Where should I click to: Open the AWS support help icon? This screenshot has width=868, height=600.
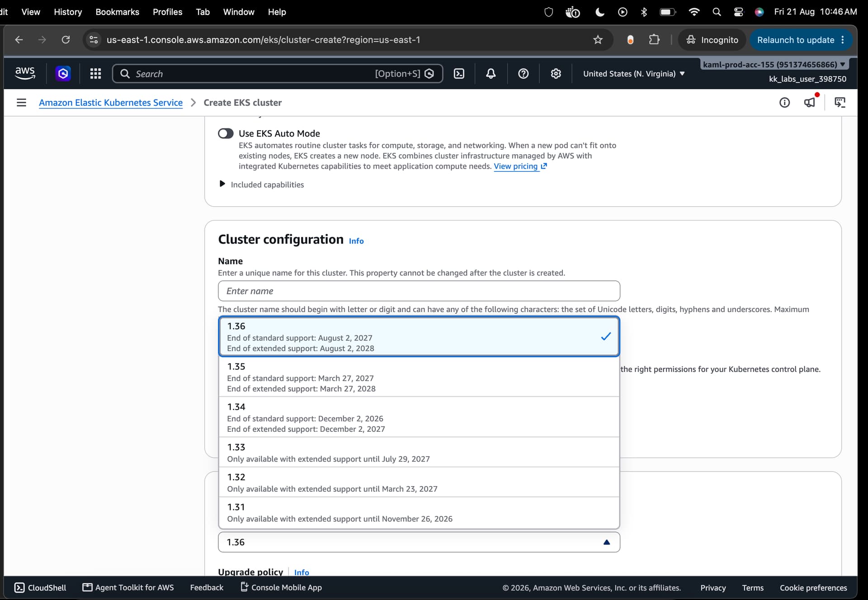pos(523,74)
